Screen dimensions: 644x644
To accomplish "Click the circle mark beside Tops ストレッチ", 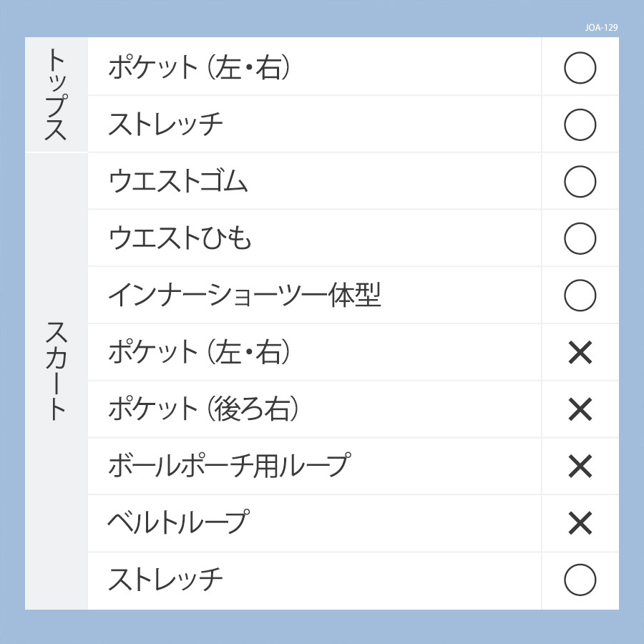I will tap(580, 125).
